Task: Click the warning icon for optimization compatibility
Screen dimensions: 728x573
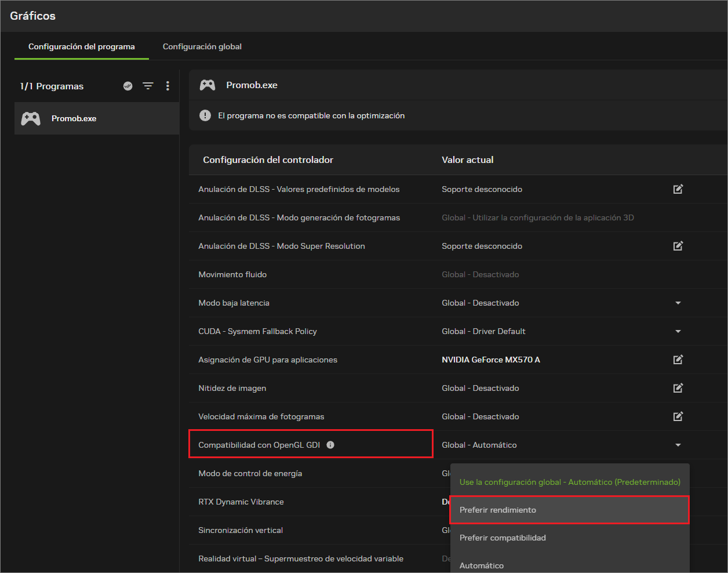Action: (x=205, y=115)
